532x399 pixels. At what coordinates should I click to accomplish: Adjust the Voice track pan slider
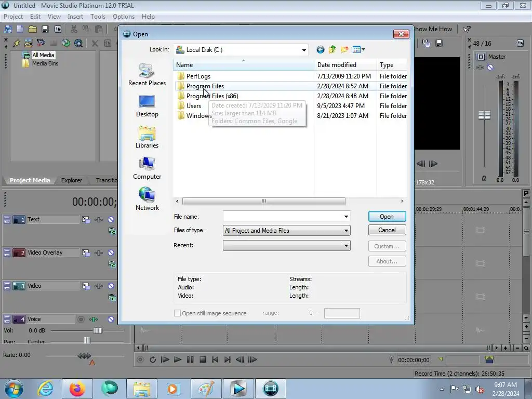(87, 340)
